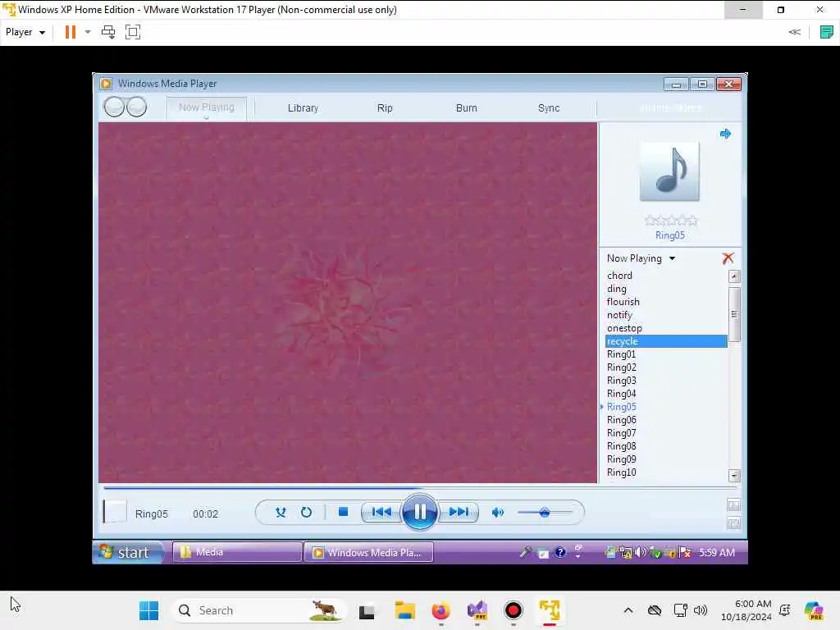
Task: Open the XP start menu
Action: 129,552
